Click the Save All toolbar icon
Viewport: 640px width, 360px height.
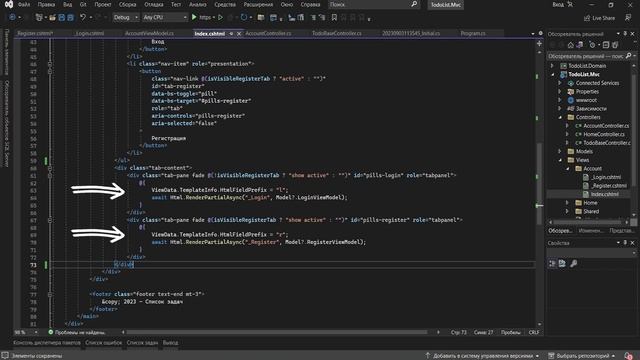tap(71, 18)
